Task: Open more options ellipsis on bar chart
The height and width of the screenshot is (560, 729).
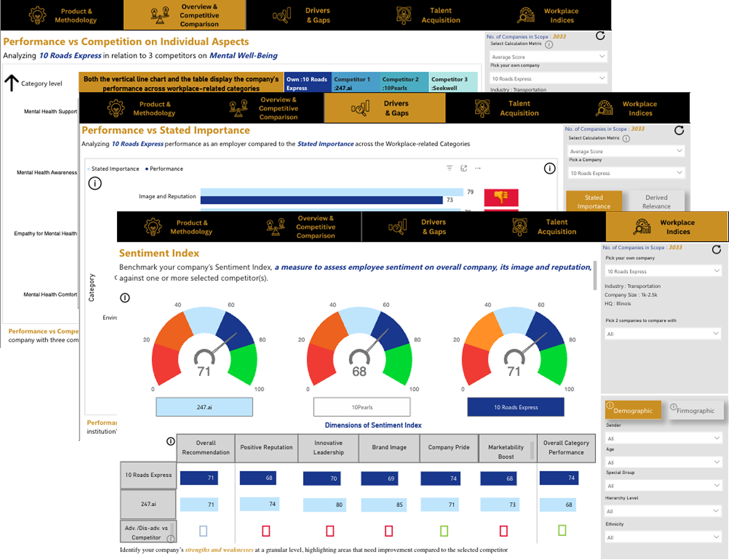Action: click(478, 168)
